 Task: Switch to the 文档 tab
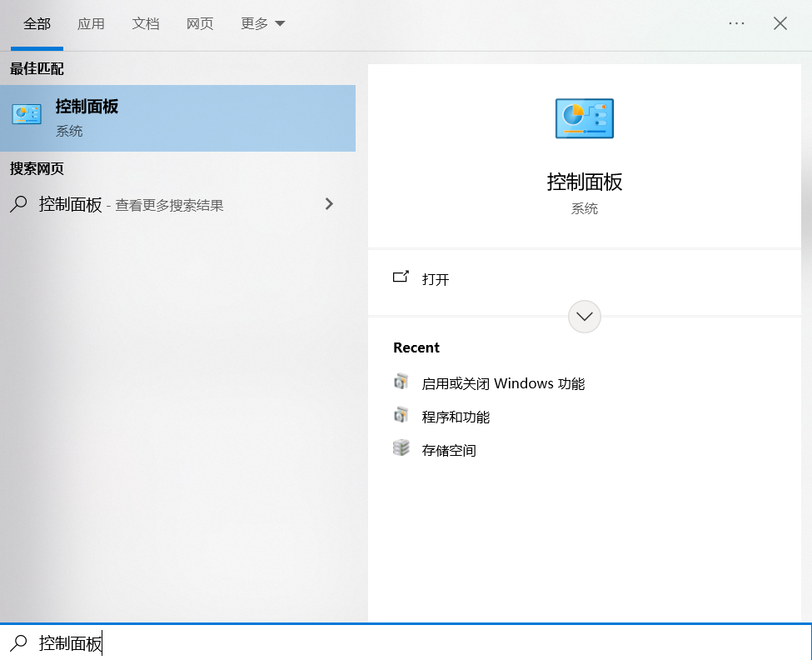tap(146, 24)
